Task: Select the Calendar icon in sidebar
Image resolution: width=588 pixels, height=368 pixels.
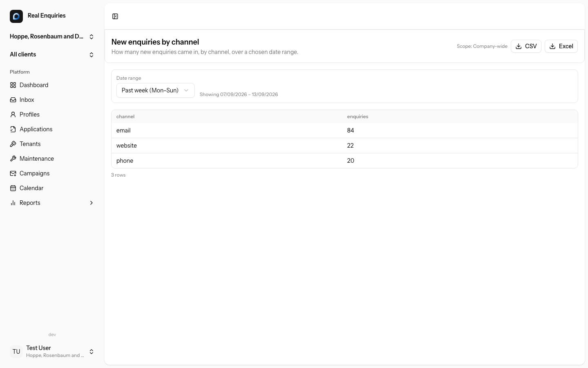Action: coord(13,188)
